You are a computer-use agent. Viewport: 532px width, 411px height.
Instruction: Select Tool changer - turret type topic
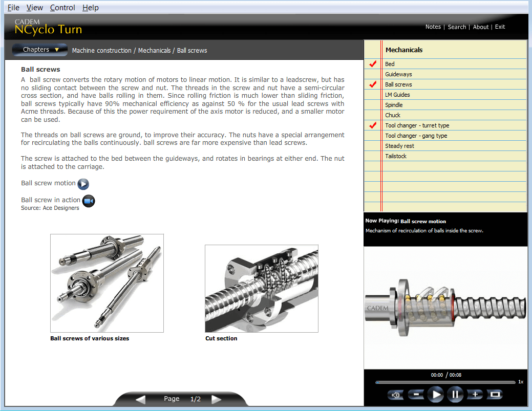click(417, 125)
